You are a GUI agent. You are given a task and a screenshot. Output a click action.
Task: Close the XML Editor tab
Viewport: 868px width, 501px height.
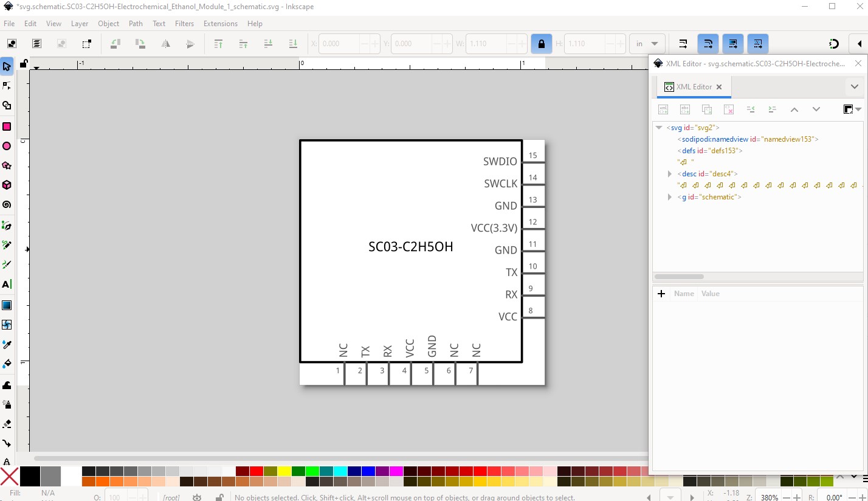coord(719,87)
